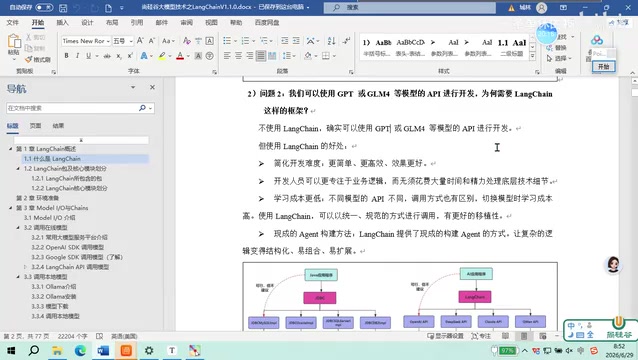Click the Distributed alignment icon
Screen dimensions: 638x360
pyautogui.click(x=272, y=56)
